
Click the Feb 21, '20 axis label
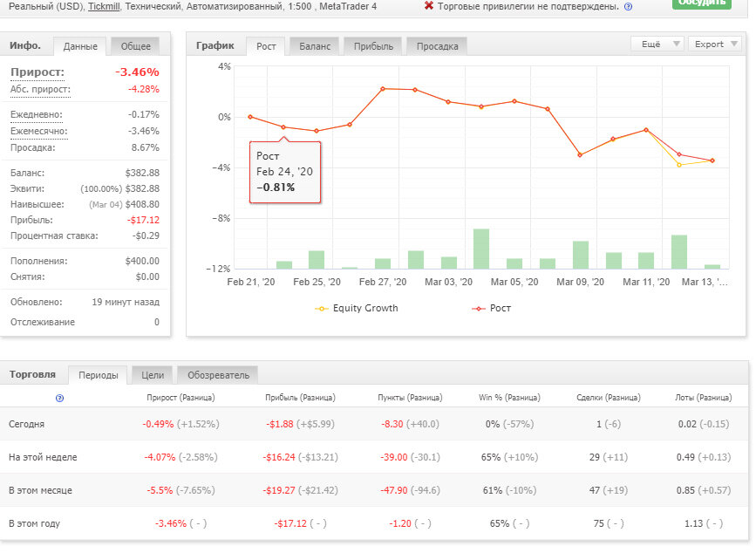pos(251,282)
